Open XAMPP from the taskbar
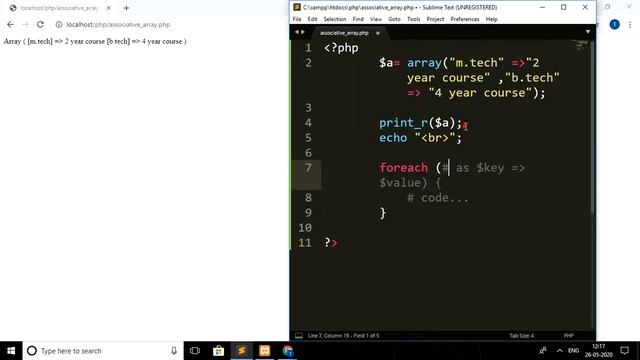 point(264,351)
